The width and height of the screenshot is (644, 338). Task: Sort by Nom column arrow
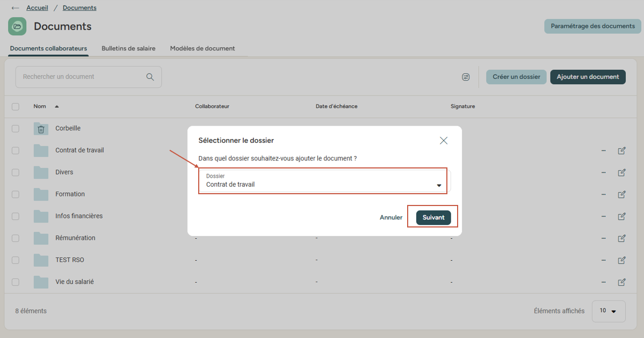coord(57,106)
